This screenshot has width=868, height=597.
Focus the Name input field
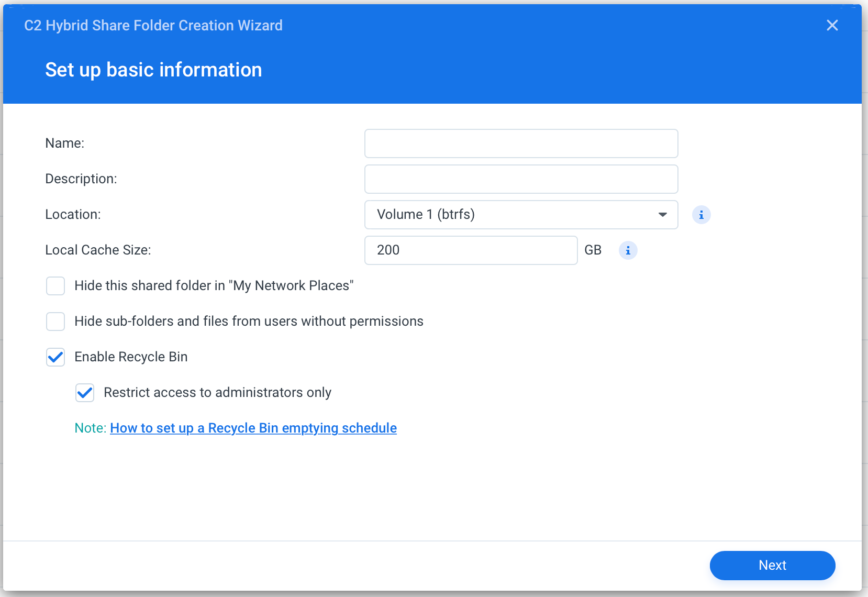521,143
